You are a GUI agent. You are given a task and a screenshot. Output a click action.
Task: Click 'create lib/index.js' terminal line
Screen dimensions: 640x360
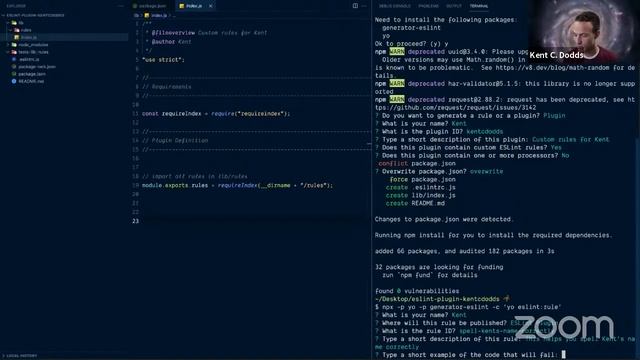(x=420, y=196)
